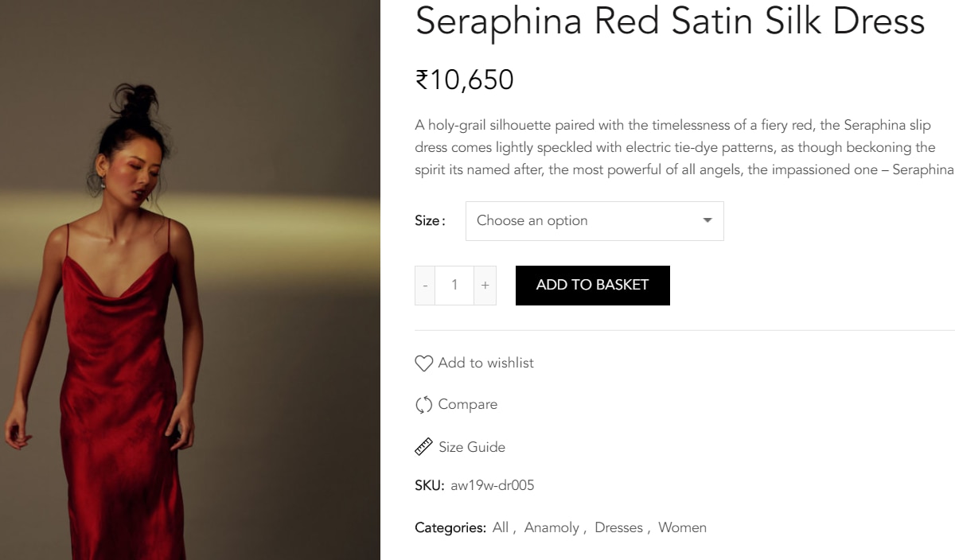955x560 pixels.
Task: Click the Compare link
Action: pyautogui.click(x=467, y=404)
